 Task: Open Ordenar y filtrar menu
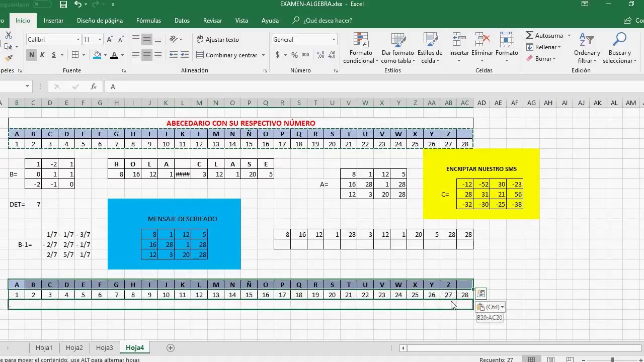click(587, 49)
